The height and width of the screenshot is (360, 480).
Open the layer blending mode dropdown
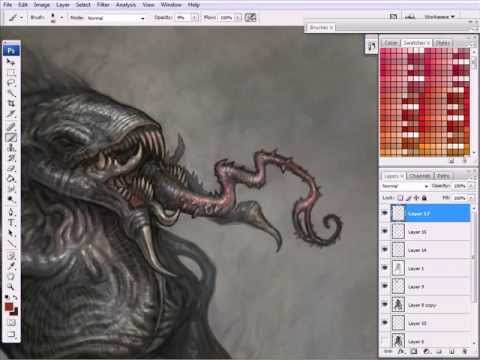405,186
